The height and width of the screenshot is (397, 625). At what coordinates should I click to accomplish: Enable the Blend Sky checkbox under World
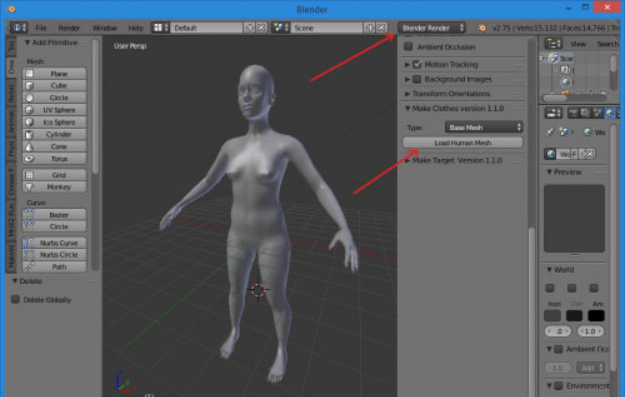click(572, 288)
